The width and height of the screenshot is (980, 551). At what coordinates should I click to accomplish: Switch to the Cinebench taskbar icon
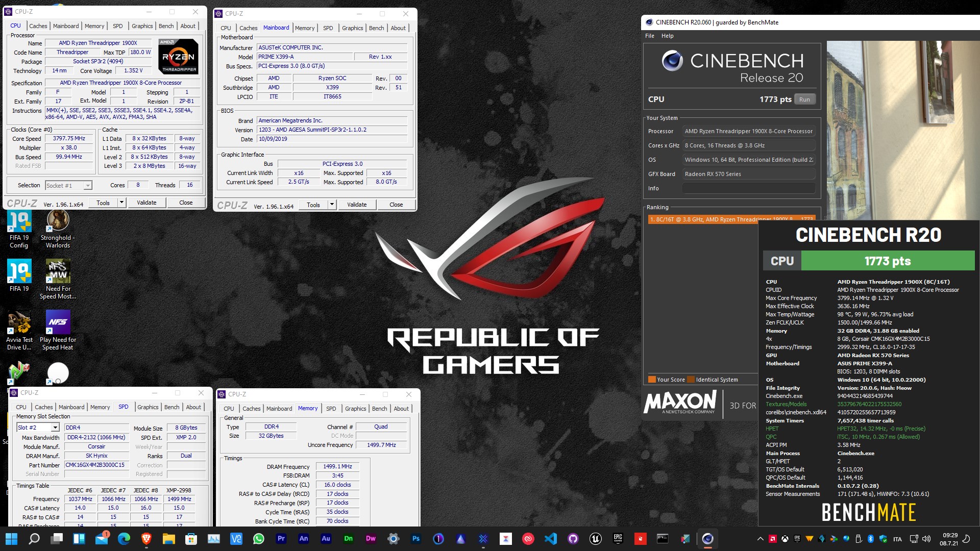click(x=707, y=538)
